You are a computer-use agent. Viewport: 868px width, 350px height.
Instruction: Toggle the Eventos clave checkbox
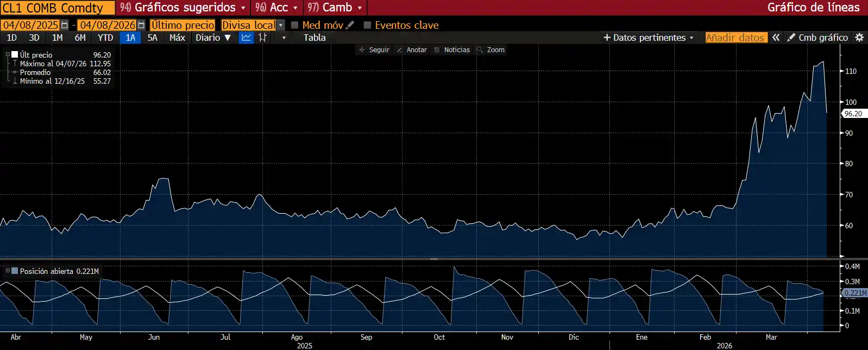367,25
